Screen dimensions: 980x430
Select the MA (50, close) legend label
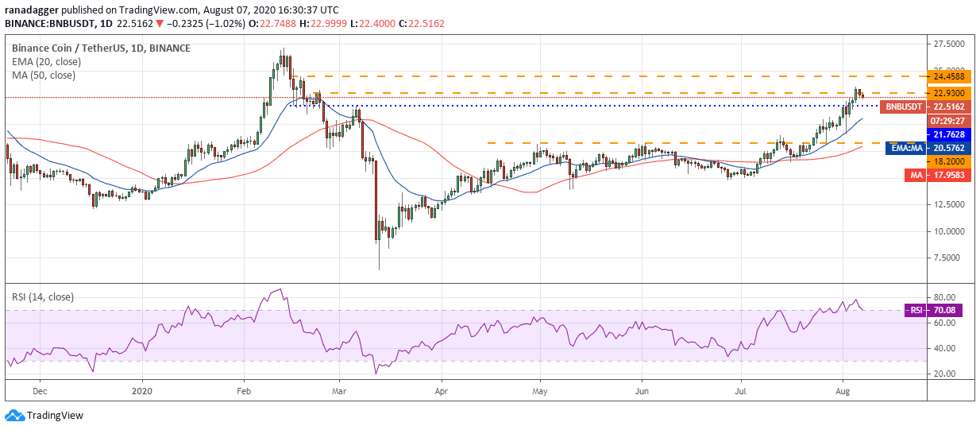(x=44, y=75)
